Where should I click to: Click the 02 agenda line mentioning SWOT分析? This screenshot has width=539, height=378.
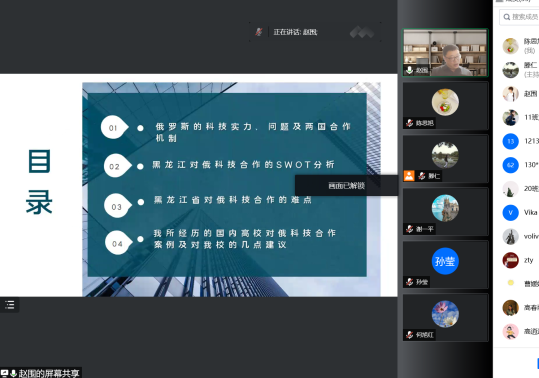pos(243,165)
